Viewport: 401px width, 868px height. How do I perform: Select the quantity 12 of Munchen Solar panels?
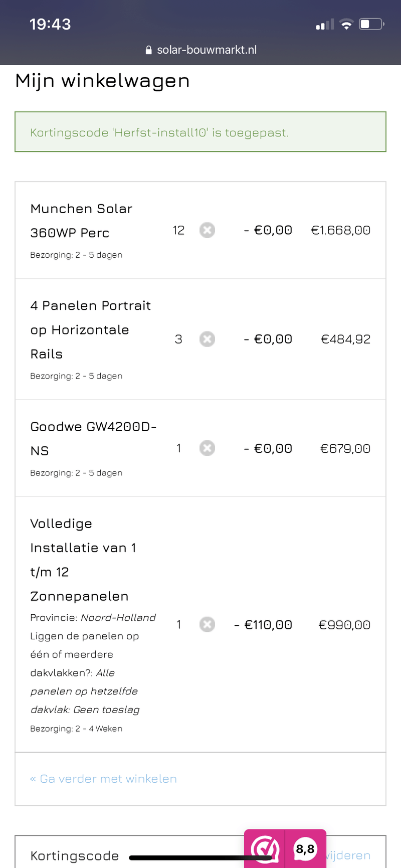click(x=178, y=230)
